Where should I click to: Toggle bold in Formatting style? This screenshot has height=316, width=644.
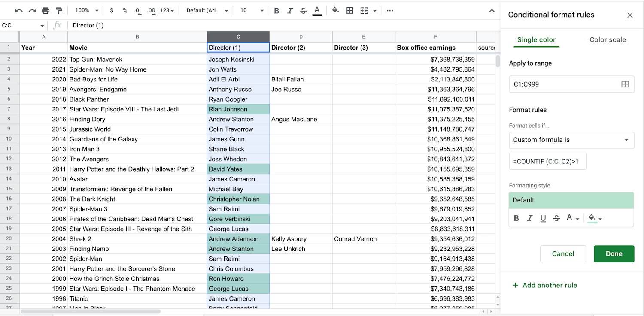516,218
